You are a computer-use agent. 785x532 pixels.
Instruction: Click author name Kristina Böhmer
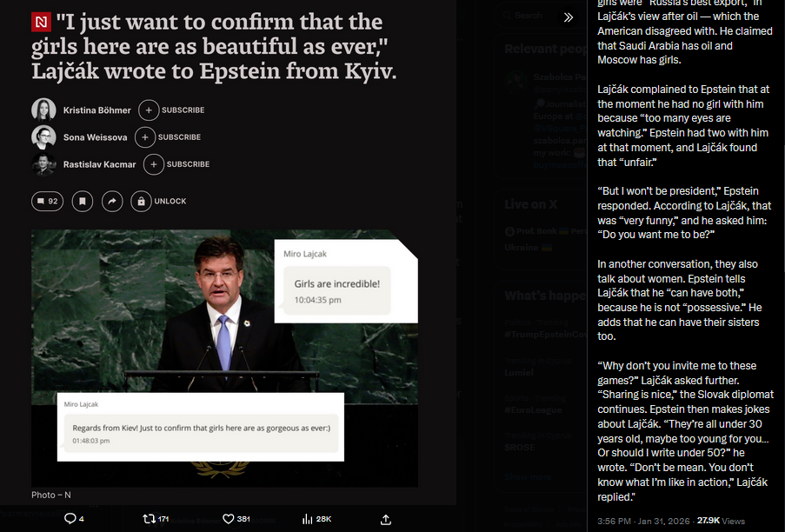pyautogui.click(x=97, y=110)
